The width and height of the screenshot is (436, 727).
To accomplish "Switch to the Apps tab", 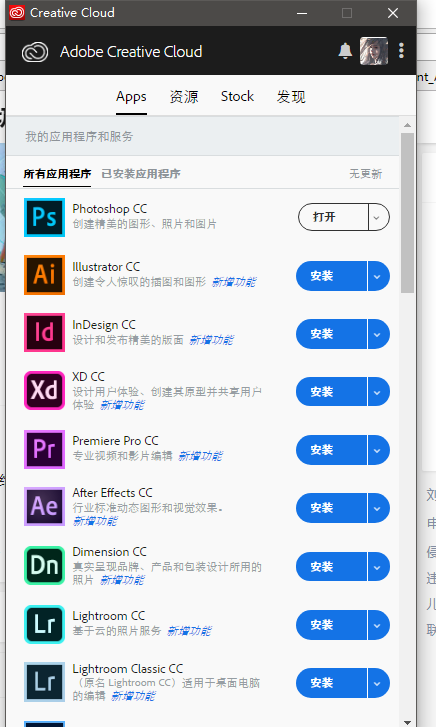I will (x=131, y=96).
